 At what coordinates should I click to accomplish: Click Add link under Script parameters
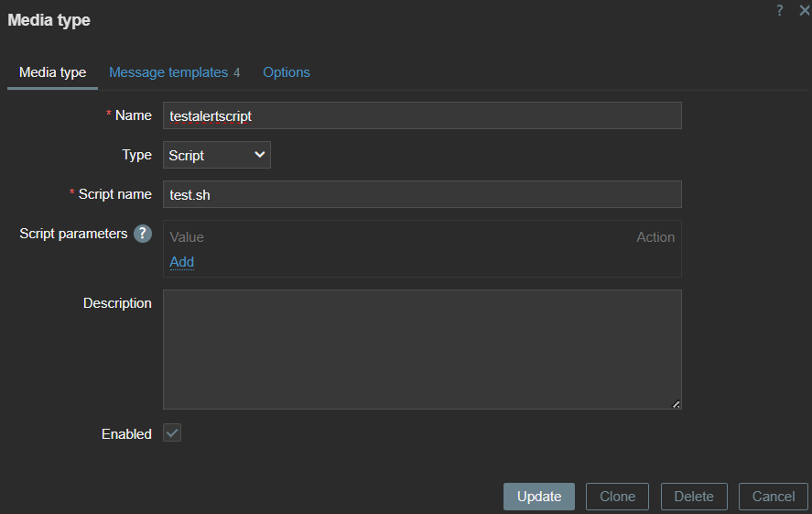tap(182, 262)
